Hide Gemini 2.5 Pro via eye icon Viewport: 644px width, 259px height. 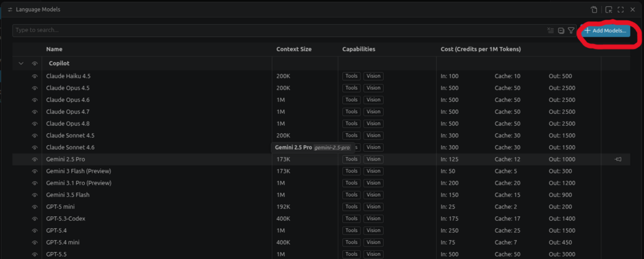(35, 159)
